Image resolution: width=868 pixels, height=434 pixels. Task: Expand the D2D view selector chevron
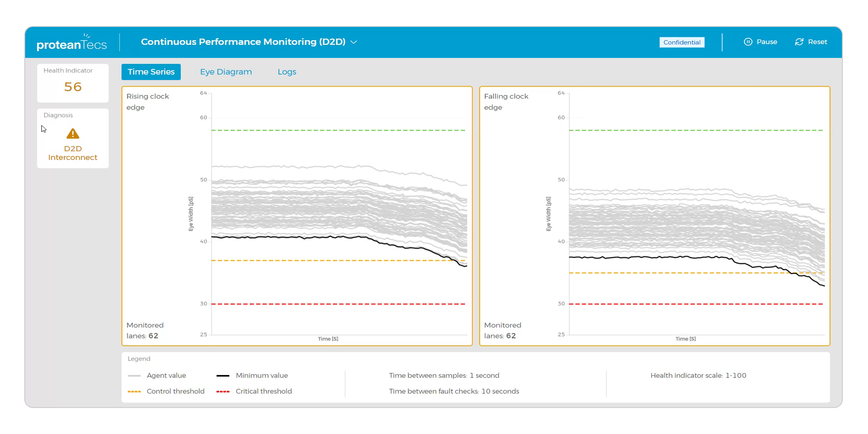coord(354,43)
